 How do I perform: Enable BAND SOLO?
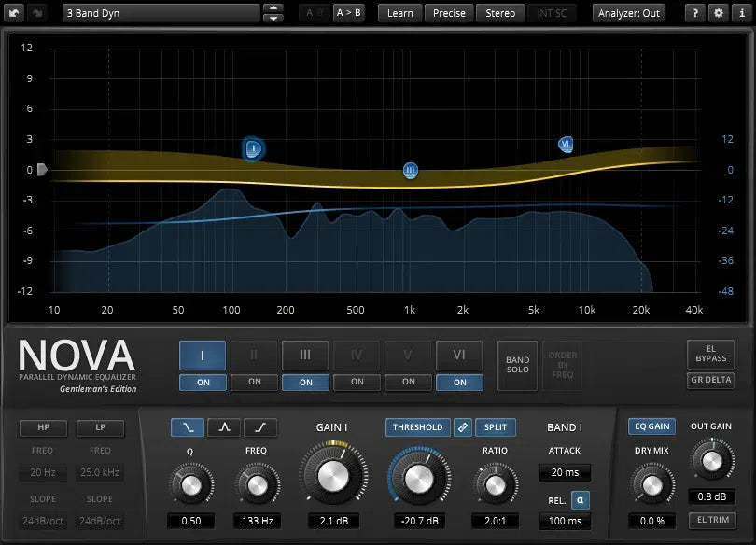[517, 366]
